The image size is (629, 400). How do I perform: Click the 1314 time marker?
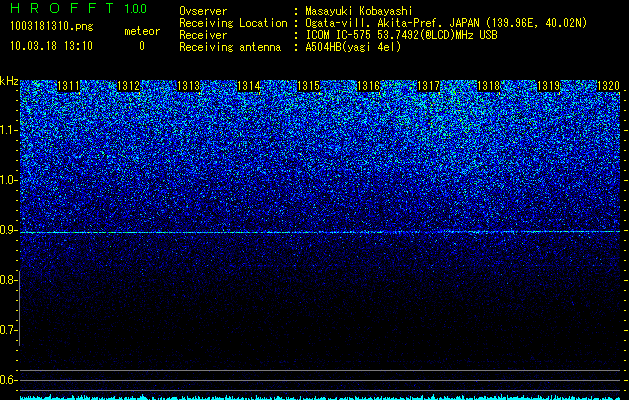point(249,86)
